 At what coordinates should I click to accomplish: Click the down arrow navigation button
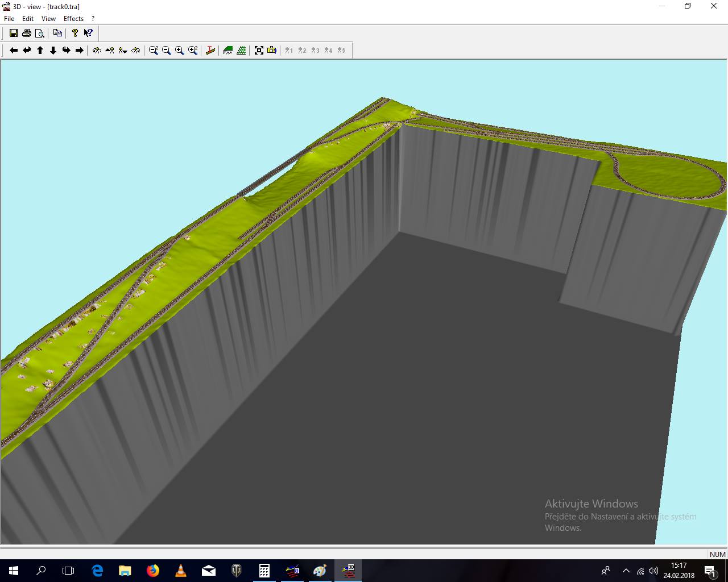click(x=53, y=51)
